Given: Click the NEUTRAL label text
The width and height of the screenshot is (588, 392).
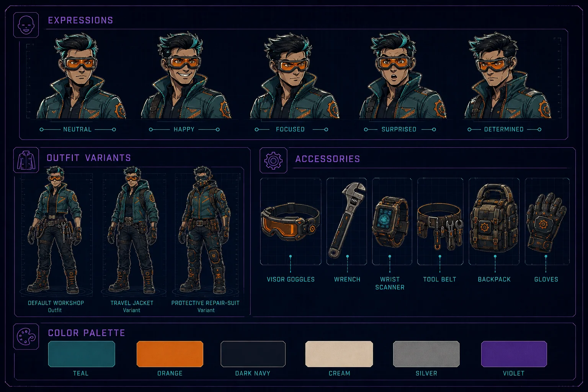Looking at the screenshot, I should coord(77,129).
